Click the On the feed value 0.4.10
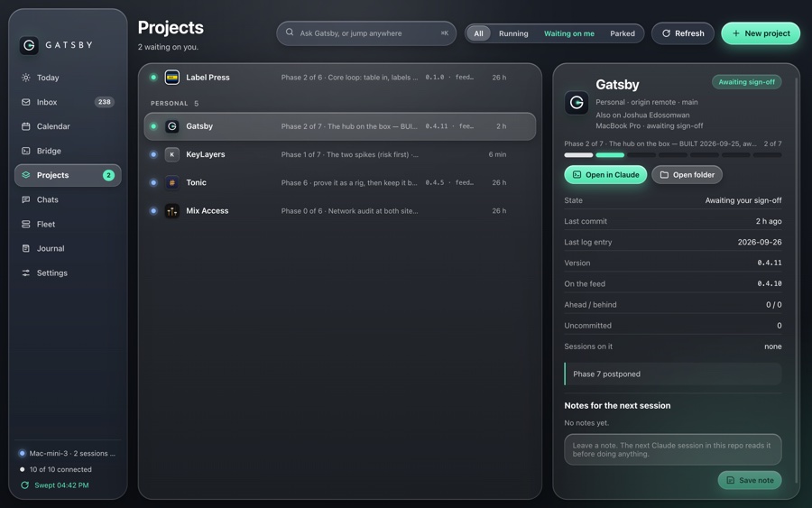Screen dimensions: 812x508 769,283
